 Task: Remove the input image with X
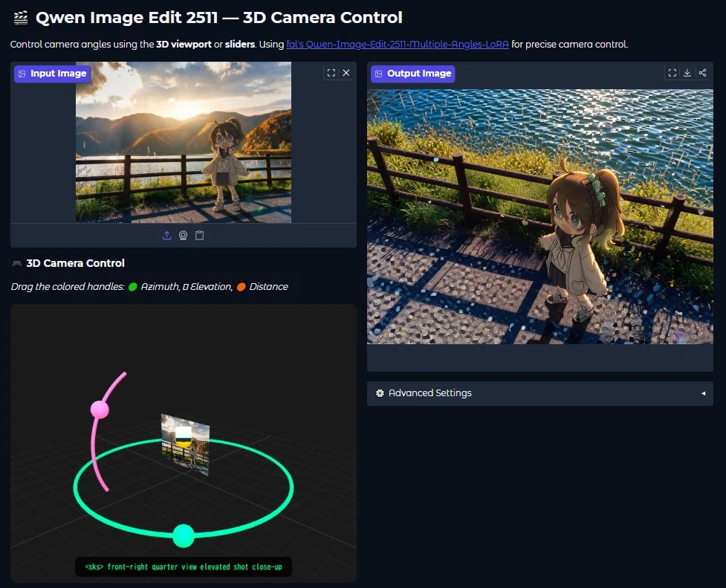click(346, 73)
